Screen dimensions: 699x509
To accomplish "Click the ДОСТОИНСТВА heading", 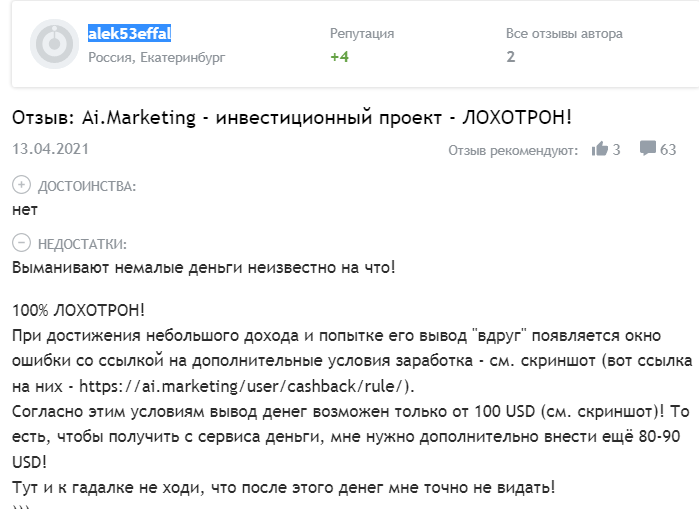I will pyautogui.click(x=87, y=186).
